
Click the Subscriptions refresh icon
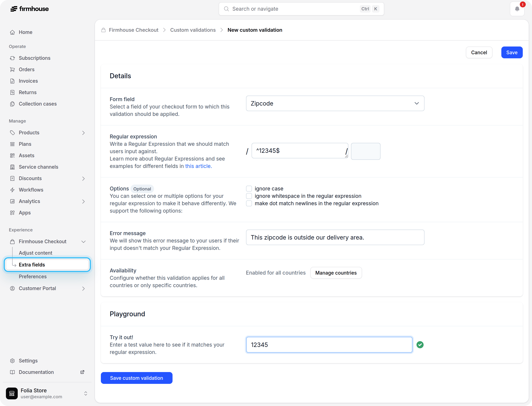coord(12,58)
